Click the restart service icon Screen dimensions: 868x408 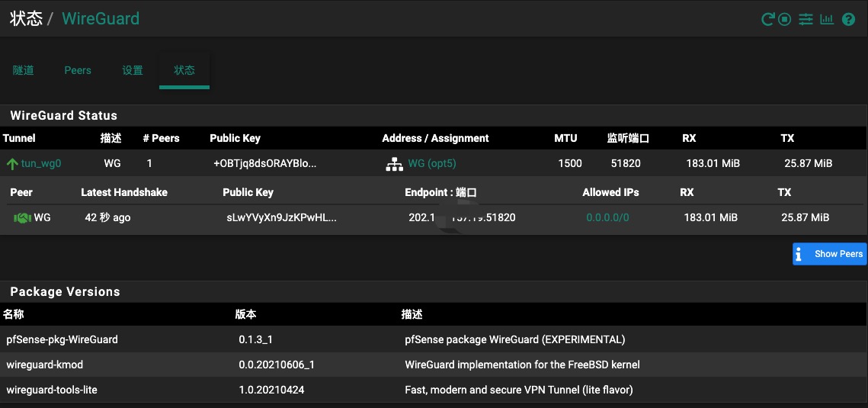tap(768, 19)
